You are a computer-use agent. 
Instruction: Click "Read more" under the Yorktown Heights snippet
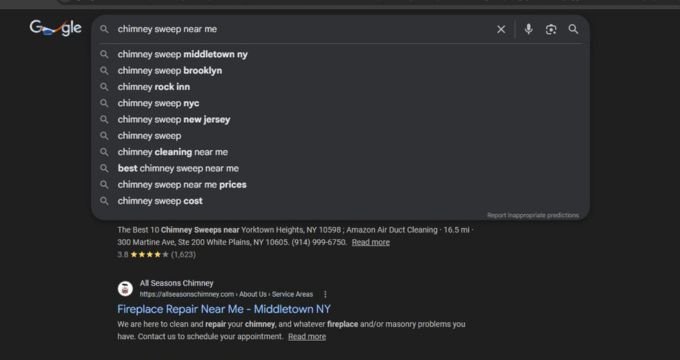click(x=371, y=242)
